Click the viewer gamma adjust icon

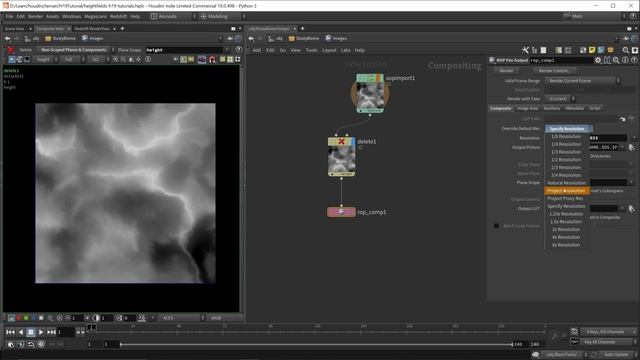96,318
